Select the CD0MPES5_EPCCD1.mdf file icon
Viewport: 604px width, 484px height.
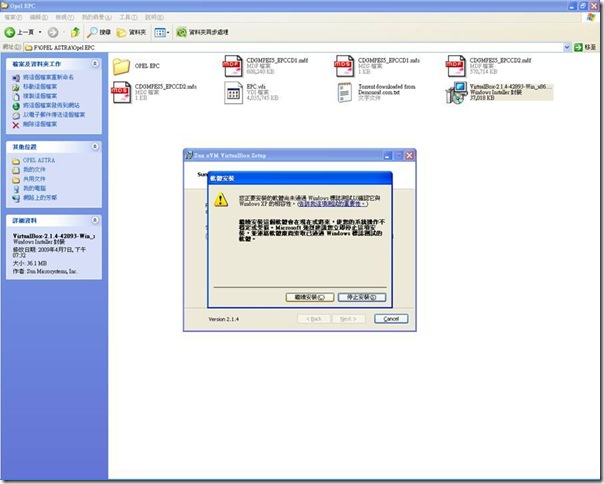pyautogui.click(x=232, y=66)
